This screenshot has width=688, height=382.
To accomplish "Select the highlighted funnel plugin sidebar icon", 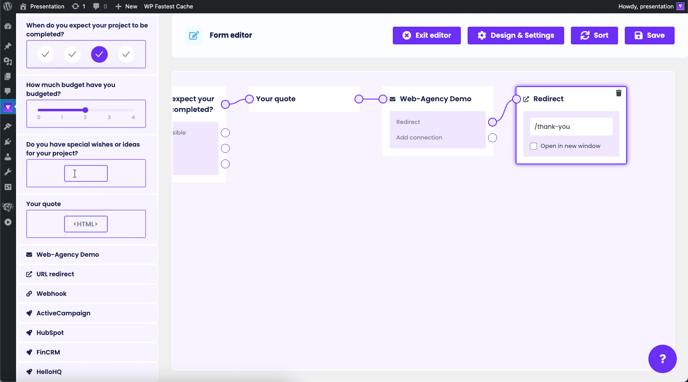I will click(7, 107).
